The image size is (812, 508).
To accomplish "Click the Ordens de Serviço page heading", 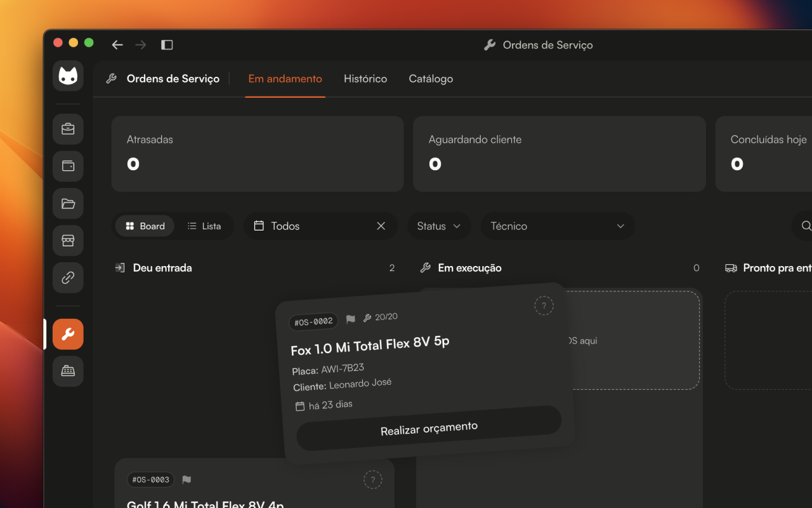I will [x=173, y=79].
